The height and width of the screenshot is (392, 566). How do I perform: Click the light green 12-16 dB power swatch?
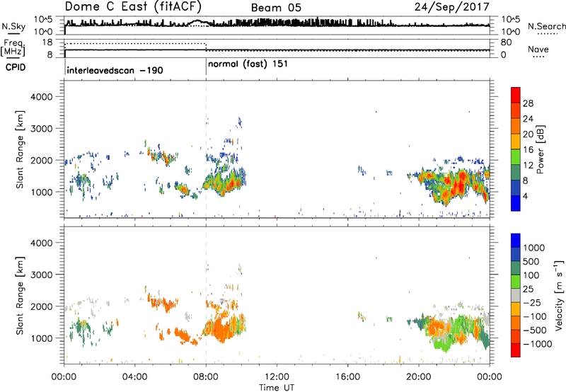click(x=516, y=157)
